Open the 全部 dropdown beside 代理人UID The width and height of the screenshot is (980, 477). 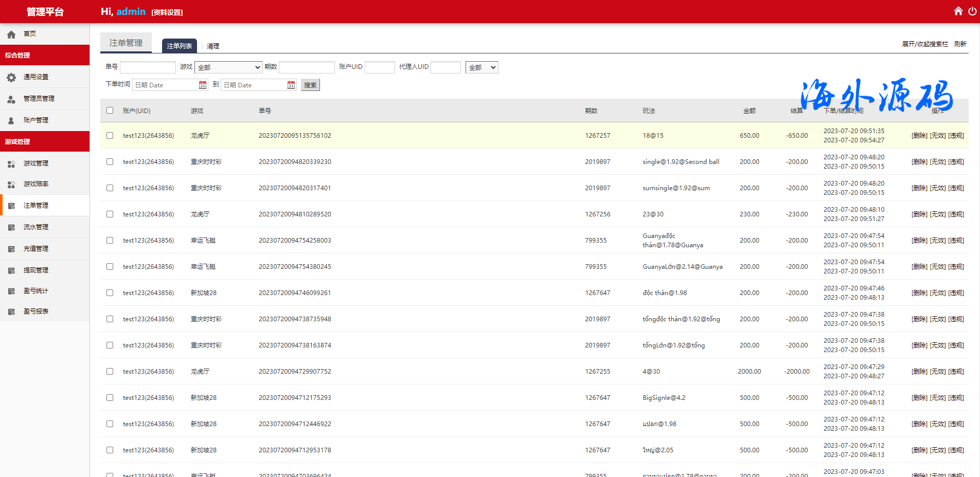click(x=482, y=67)
